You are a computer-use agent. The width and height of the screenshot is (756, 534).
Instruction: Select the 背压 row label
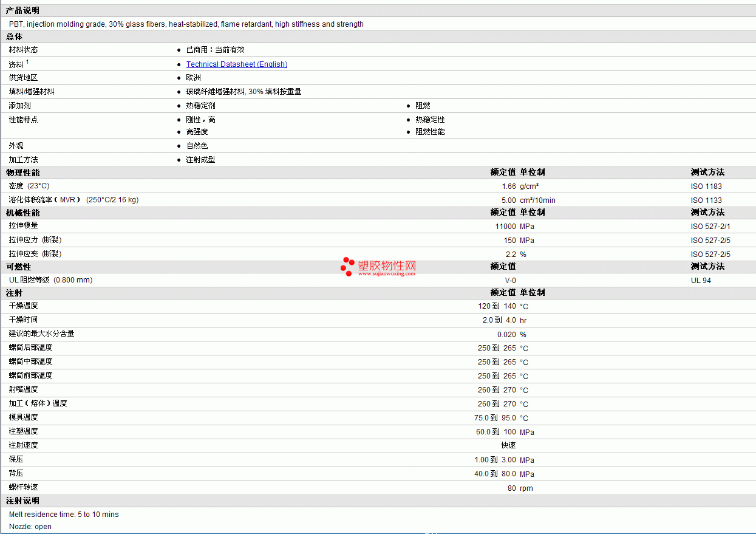(x=16, y=473)
